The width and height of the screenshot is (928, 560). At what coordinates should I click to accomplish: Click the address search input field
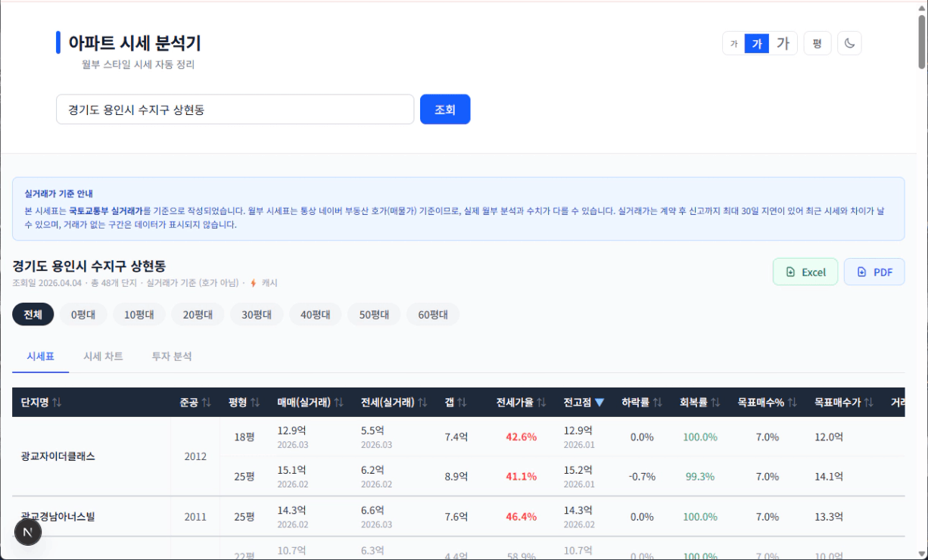click(235, 110)
